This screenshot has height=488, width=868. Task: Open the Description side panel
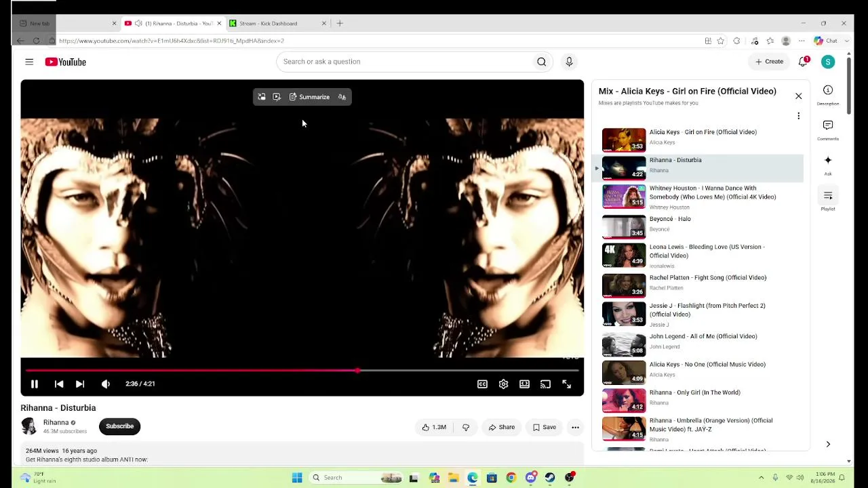coord(828,94)
